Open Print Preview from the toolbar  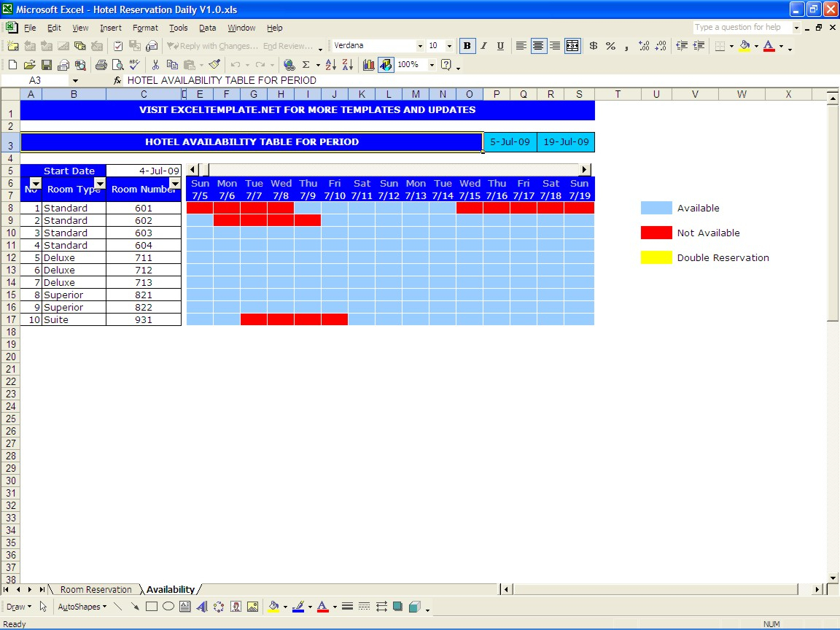click(x=117, y=65)
